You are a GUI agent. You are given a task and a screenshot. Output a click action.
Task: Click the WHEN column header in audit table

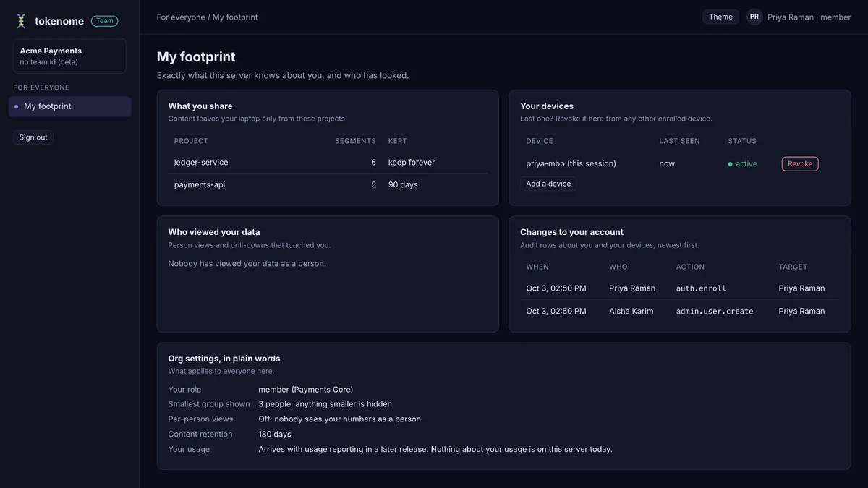(x=537, y=267)
